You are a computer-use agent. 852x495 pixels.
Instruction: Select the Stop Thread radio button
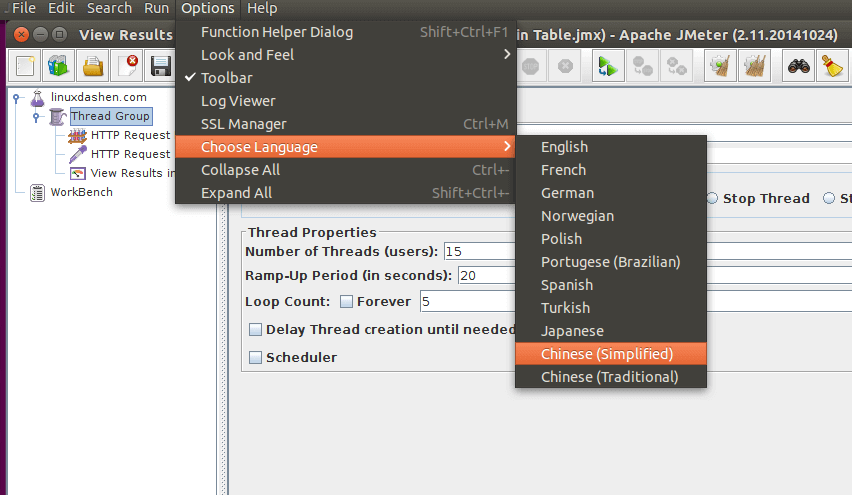[x=712, y=198]
